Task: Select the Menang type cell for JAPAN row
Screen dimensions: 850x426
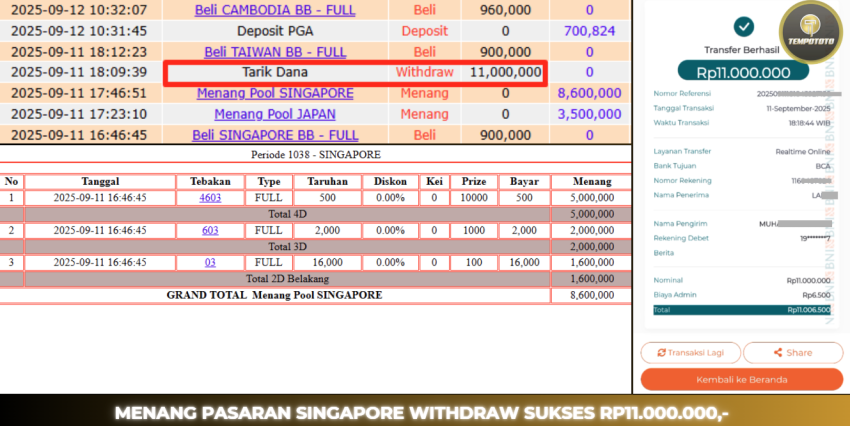Action: click(x=424, y=114)
